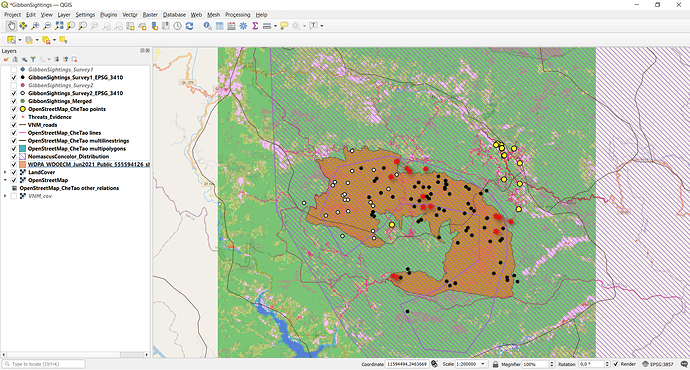The image size is (690, 370).
Task: Open the Processing menu
Action: tap(238, 15)
